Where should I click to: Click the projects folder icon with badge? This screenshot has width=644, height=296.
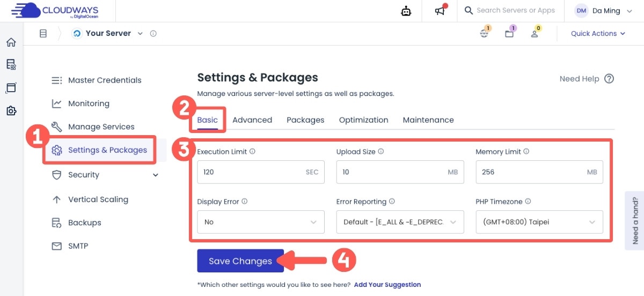point(509,33)
